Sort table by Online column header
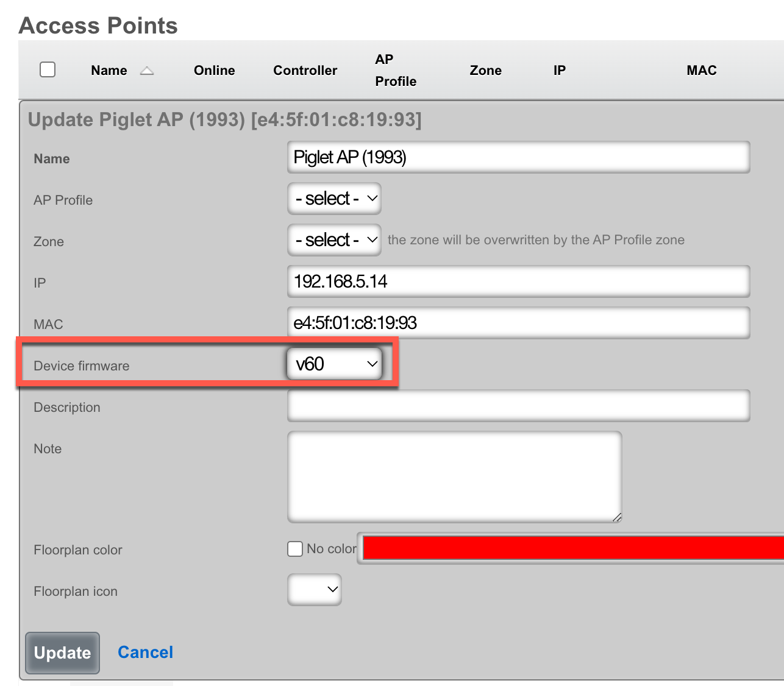 (x=214, y=71)
